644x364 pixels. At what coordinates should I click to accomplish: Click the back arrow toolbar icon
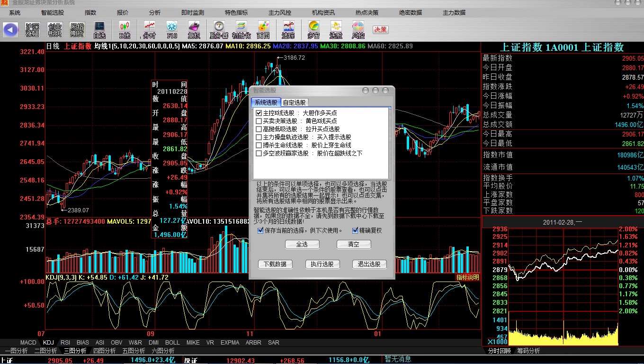pyautogui.click(x=10, y=29)
